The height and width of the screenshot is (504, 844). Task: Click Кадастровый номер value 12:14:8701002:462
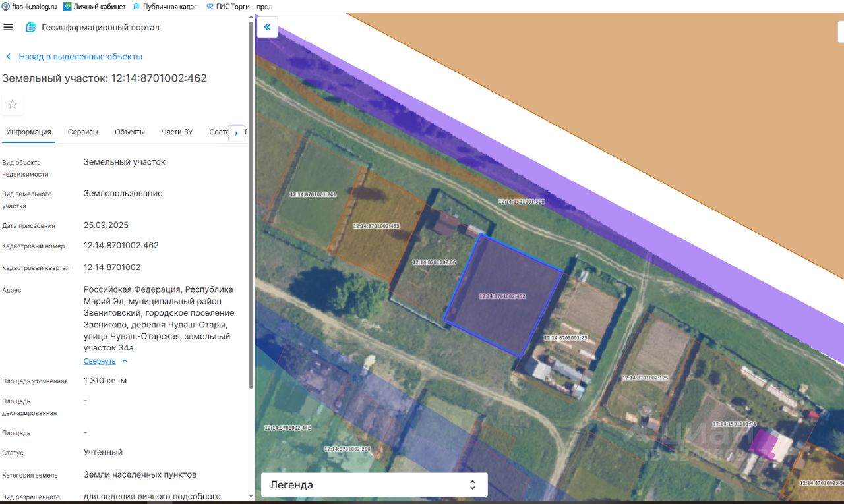click(x=121, y=246)
